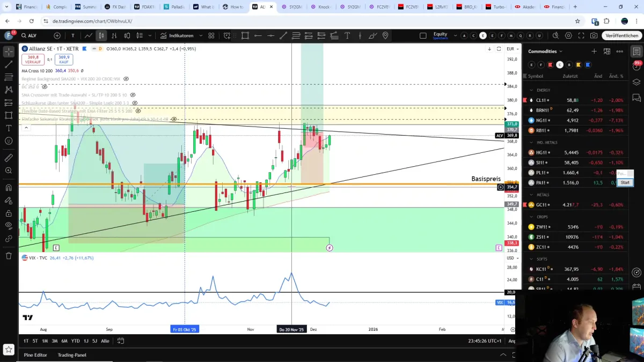Select the trendline drawing tool
644x362 pixels.
tap(8, 64)
